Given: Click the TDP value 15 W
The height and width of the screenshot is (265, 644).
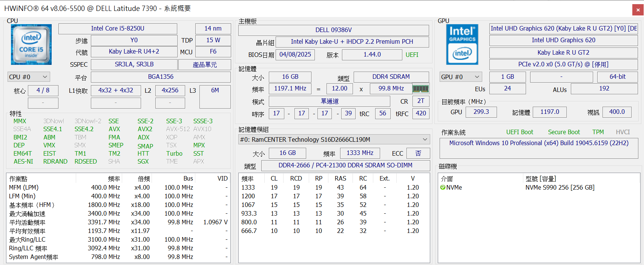Looking at the screenshot, I should pos(213,40).
